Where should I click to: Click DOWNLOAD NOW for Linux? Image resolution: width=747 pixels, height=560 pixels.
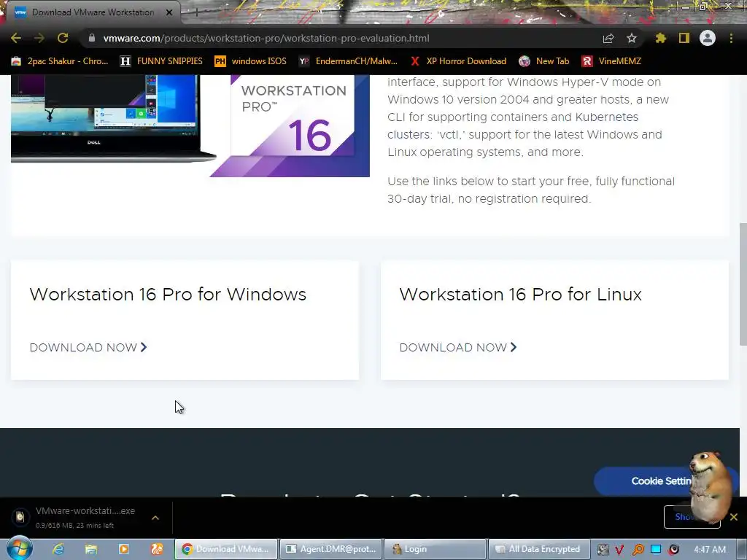(458, 347)
